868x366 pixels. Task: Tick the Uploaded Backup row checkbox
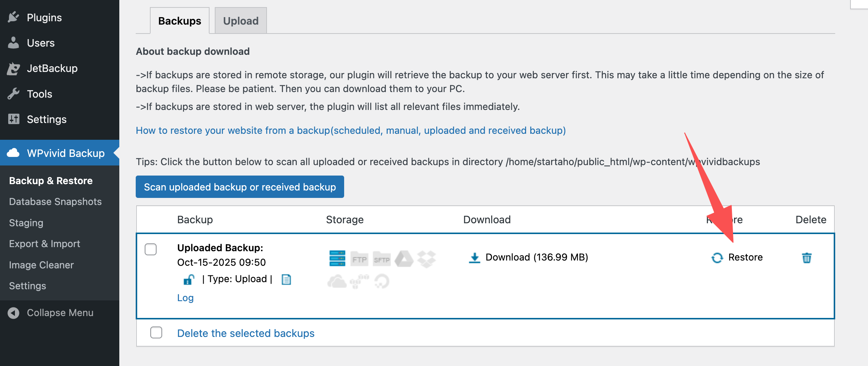pos(151,249)
